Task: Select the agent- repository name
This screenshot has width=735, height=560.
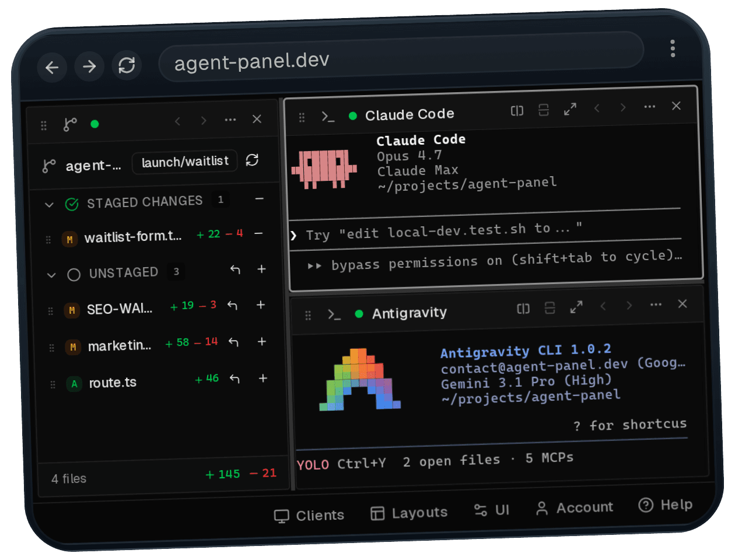Action: tap(93, 166)
